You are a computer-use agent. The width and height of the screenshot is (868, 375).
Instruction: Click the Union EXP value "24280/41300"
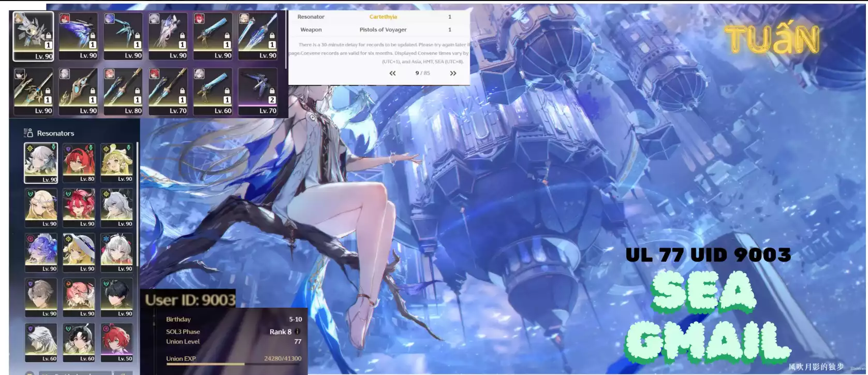click(x=283, y=358)
